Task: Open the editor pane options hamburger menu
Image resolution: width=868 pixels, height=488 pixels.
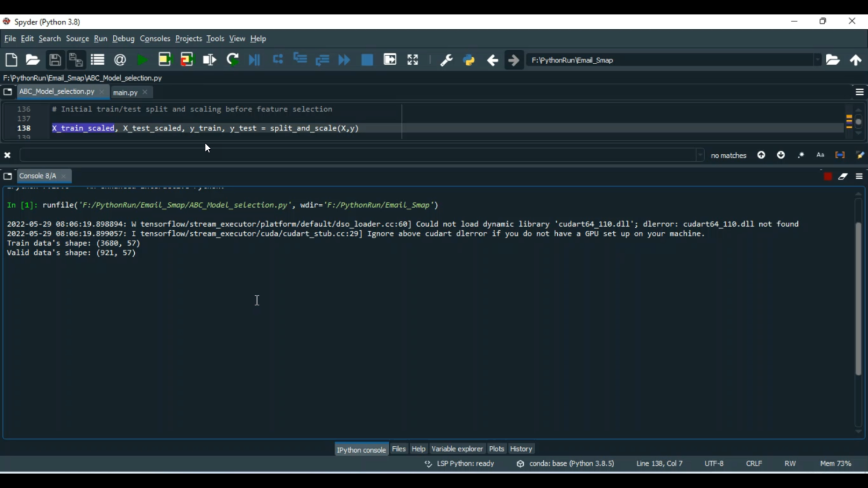Action: coord(859,93)
